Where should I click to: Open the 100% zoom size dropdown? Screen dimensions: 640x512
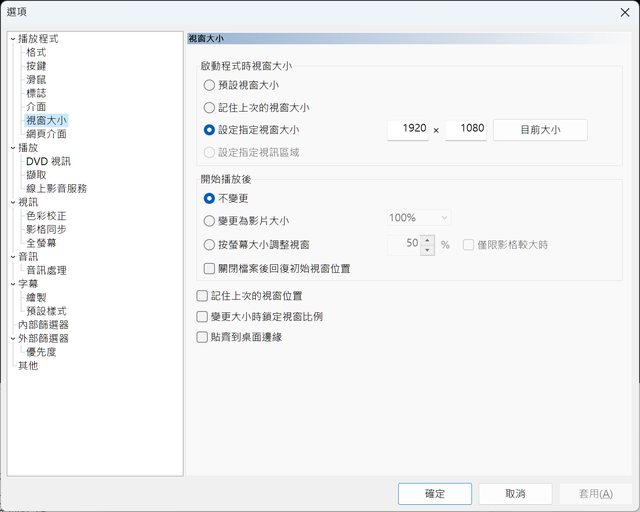tap(419, 218)
